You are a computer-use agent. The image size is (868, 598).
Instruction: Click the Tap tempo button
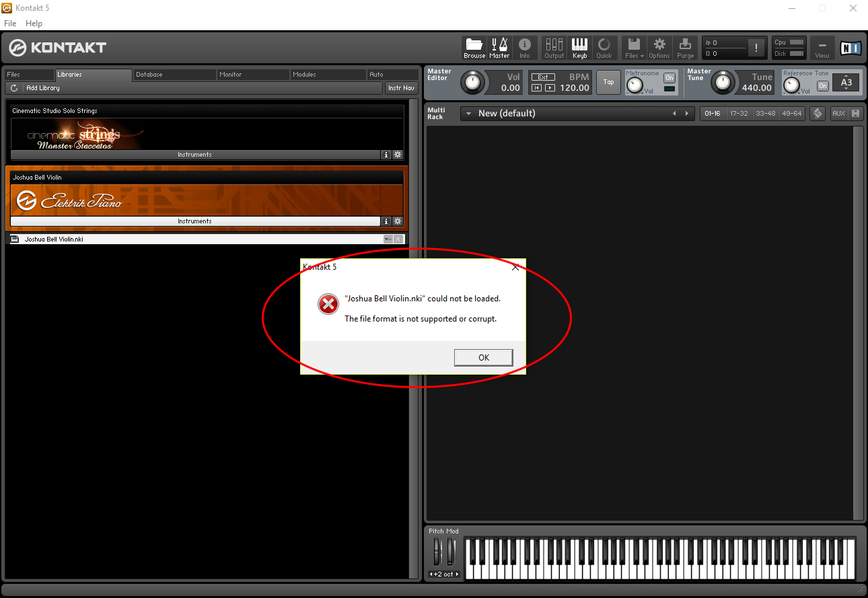(x=608, y=82)
